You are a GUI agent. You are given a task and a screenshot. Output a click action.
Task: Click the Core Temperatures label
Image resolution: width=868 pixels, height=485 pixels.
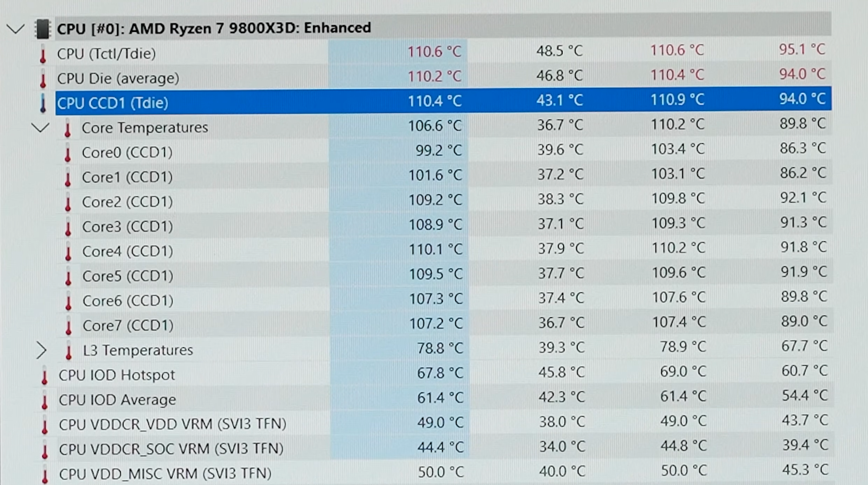(145, 127)
